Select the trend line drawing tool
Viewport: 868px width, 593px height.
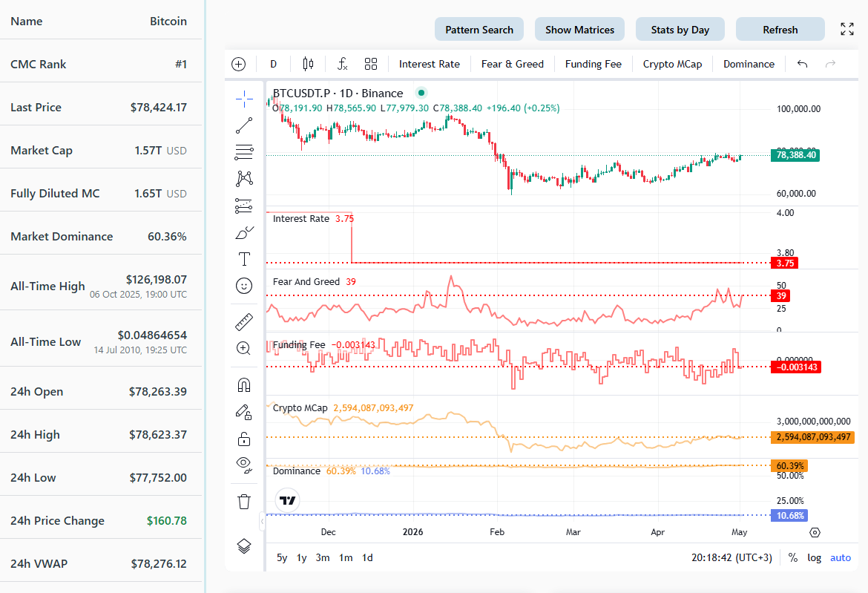244,125
